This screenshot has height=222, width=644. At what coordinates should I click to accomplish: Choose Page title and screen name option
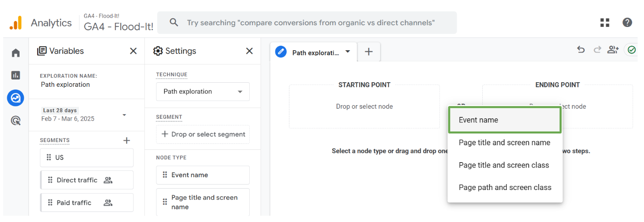click(x=505, y=143)
